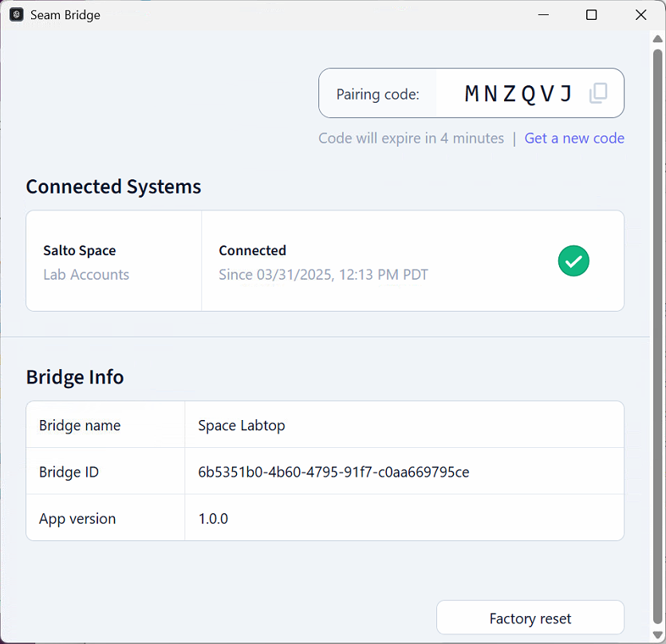666x644 pixels.
Task: Click the Bridge name row showing Space Labtop
Action: pos(242,425)
